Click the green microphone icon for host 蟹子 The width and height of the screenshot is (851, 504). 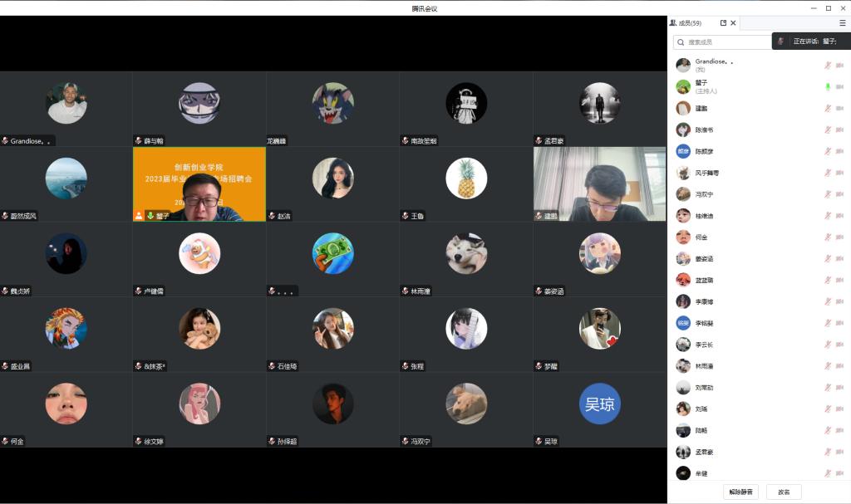point(828,87)
